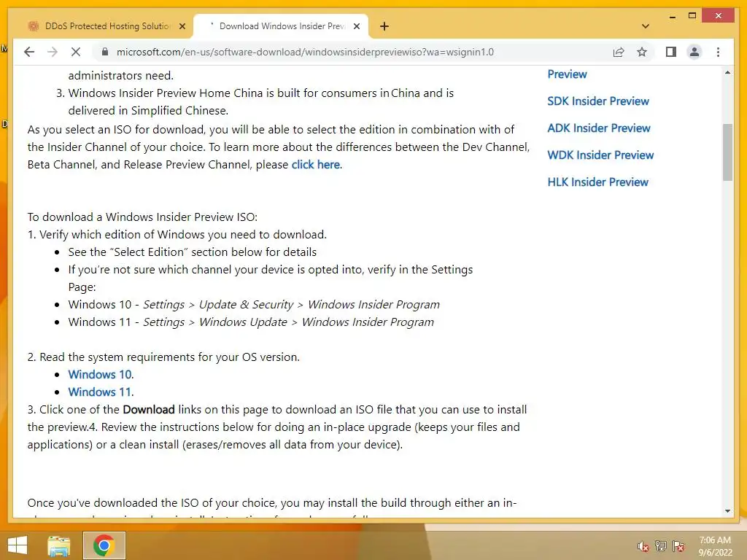747x560 pixels.
Task: Click the forward navigation arrow
Action: coord(53,52)
